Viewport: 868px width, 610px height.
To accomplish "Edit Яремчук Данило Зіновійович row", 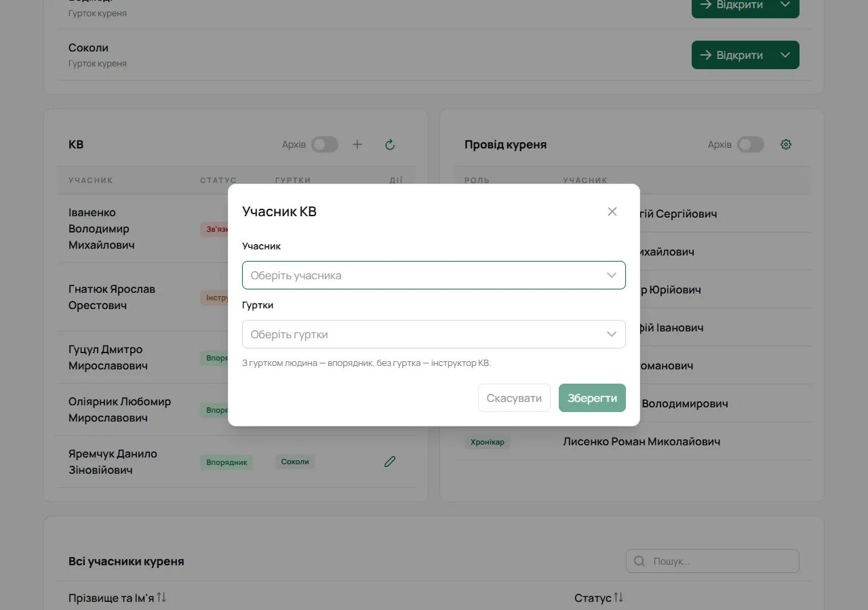I will tap(390, 462).
